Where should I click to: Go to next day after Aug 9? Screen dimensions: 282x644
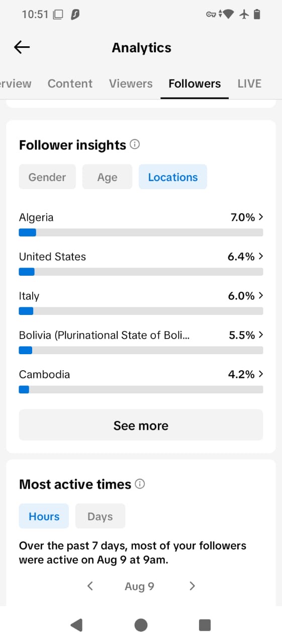[x=192, y=586]
